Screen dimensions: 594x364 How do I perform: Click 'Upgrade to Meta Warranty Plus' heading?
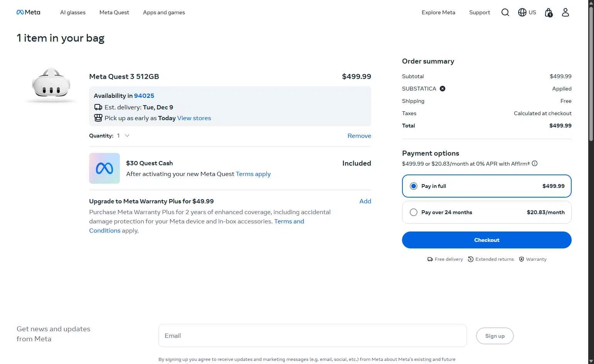click(x=151, y=201)
